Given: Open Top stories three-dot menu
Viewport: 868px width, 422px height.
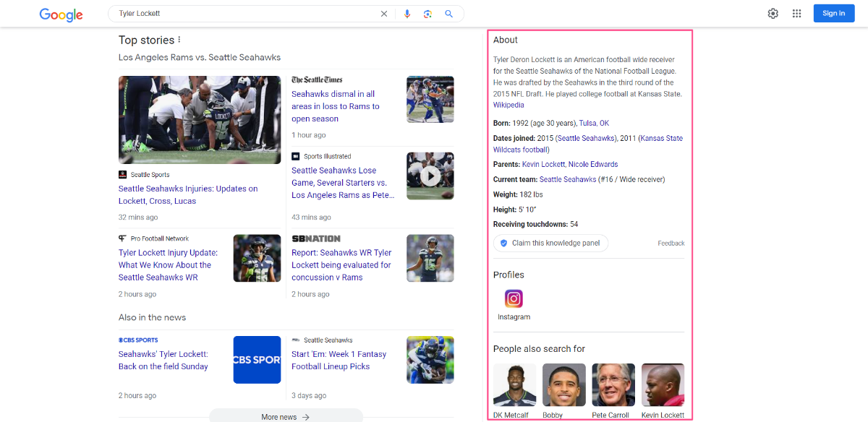Looking at the screenshot, I should (x=179, y=40).
